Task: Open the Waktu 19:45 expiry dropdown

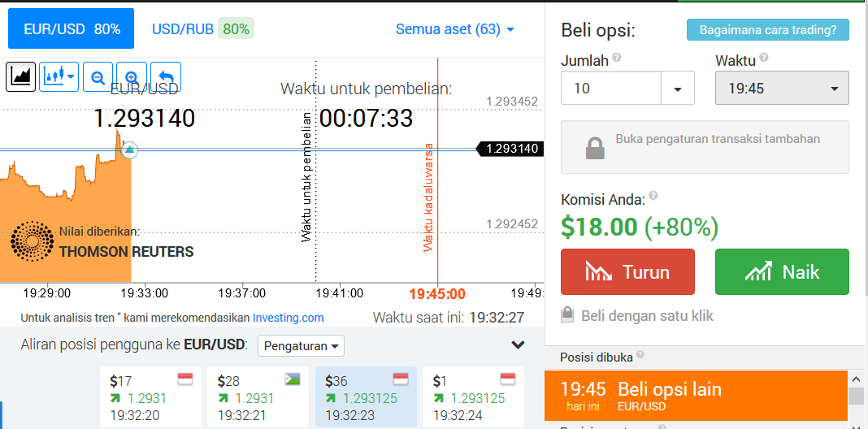Action: click(782, 88)
